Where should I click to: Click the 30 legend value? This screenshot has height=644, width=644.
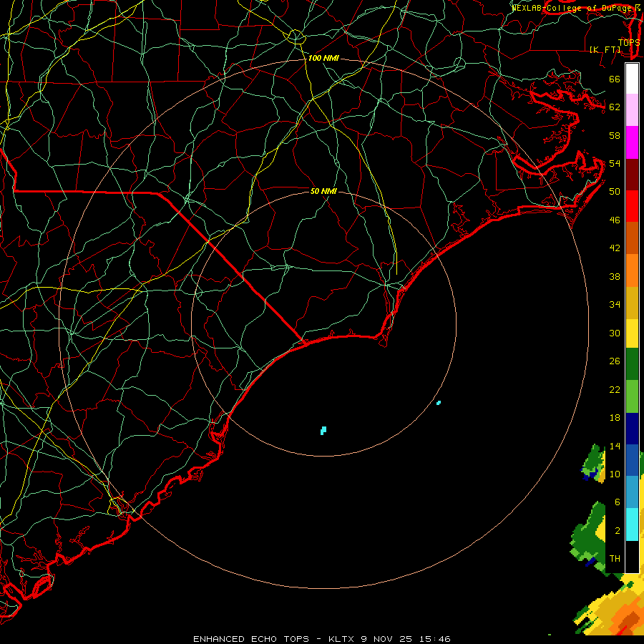(x=615, y=333)
